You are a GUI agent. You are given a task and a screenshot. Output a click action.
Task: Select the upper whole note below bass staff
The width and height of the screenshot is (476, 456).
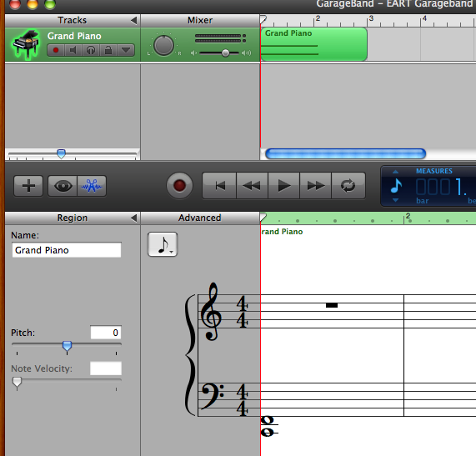coord(268,421)
